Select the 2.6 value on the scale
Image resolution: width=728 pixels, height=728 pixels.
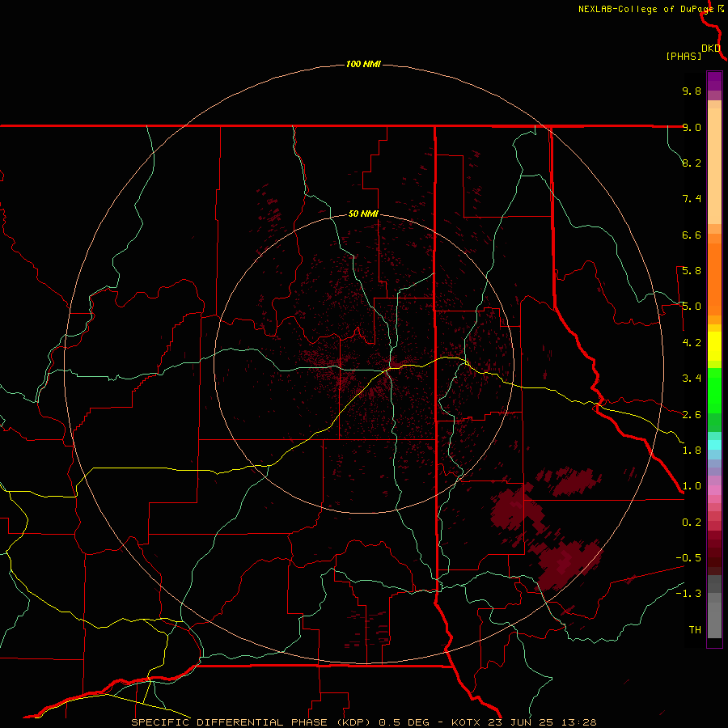tap(692, 415)
